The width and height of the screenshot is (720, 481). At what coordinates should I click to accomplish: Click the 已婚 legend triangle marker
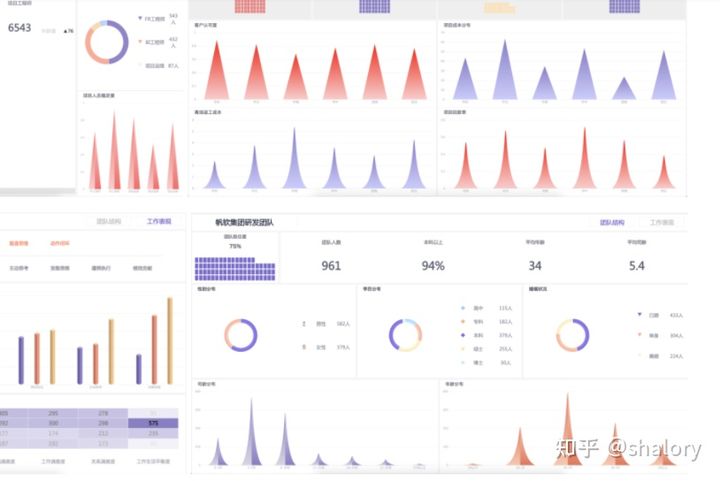(x=638, y=314)
